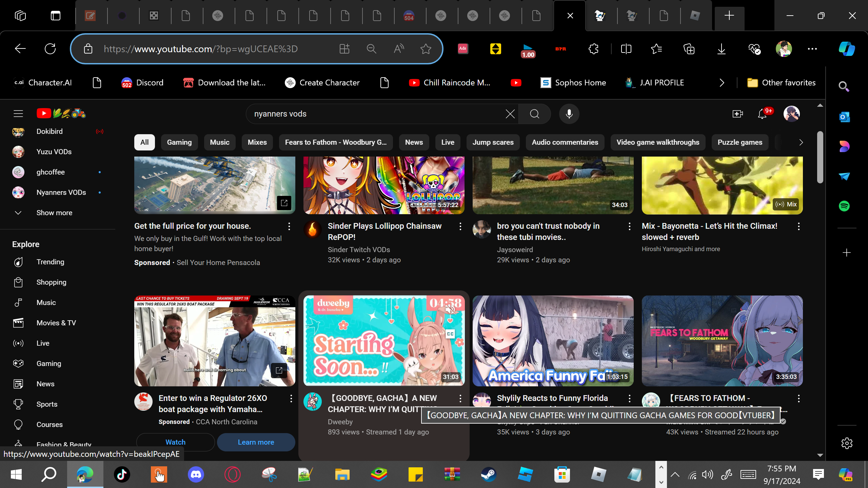Image resolution: width=868 pixels, height=488 pixels.
Task: Click the search magnifier button
Action: click(x=534, y=114)
